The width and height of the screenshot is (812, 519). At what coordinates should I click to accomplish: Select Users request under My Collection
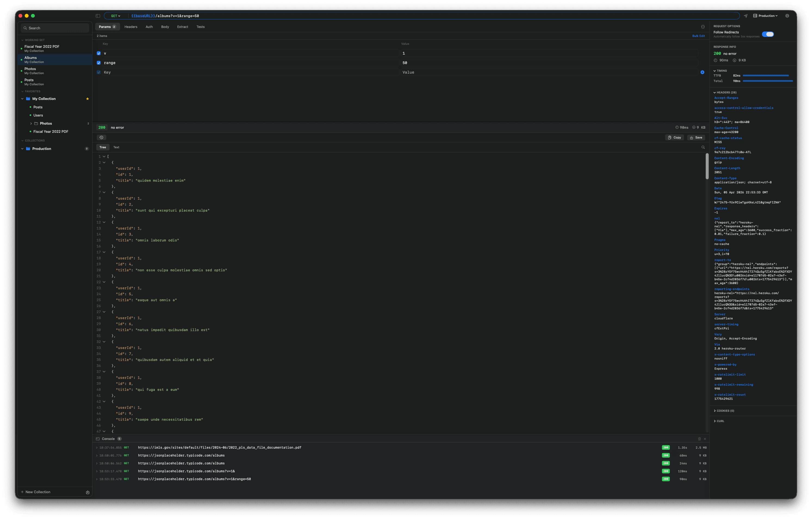pyautogui.click(x=38, y=115)
